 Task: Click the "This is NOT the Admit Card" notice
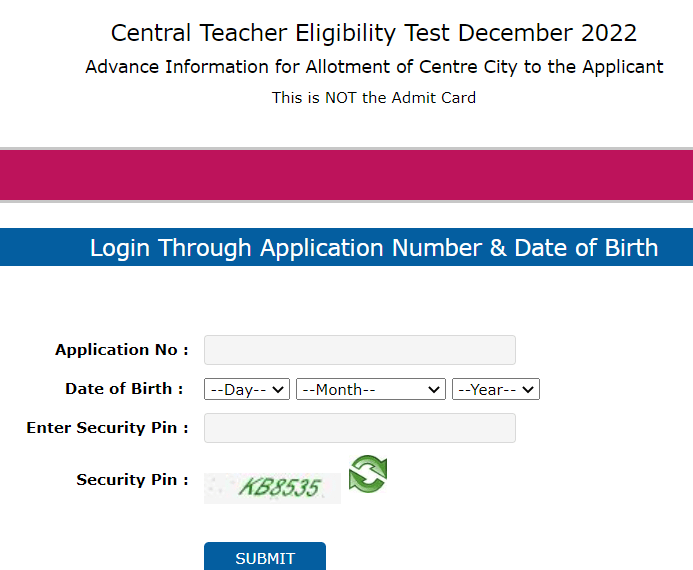click(374, 98)
